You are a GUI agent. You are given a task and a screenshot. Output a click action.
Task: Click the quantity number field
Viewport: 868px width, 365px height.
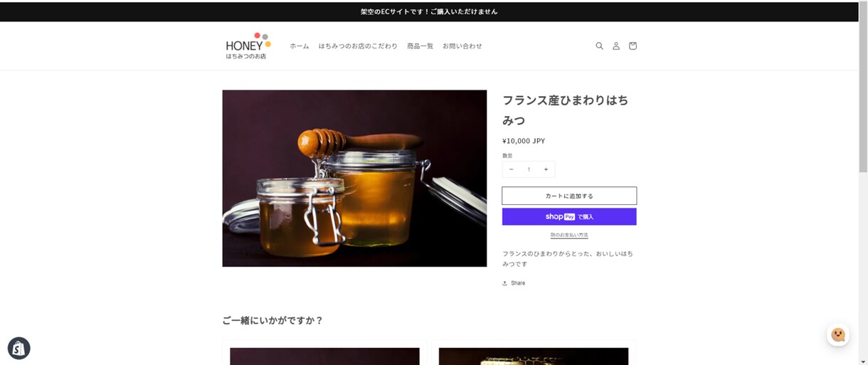(529, 169)
